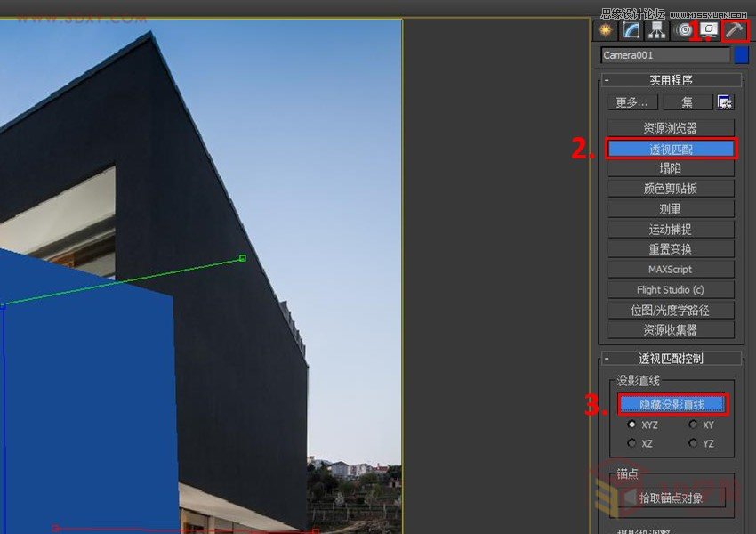Image resolution: width=756 pixels, height=534 pixels.
Task: Click the configure button sets icon beside 集
Action: click(726, 102)
